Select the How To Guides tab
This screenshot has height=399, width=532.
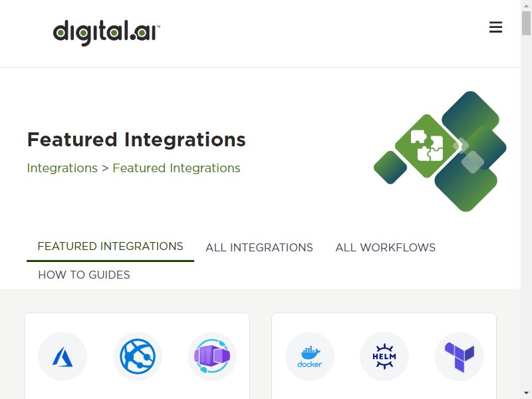[84, 275]
